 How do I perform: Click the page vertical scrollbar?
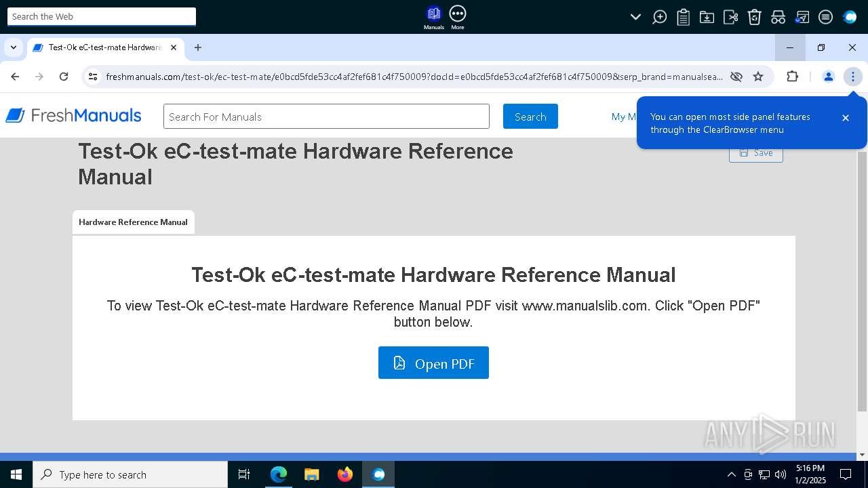pos(862,281)
